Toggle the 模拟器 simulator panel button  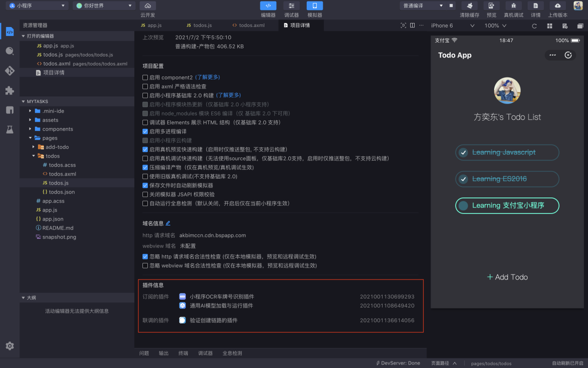[314, 6]
